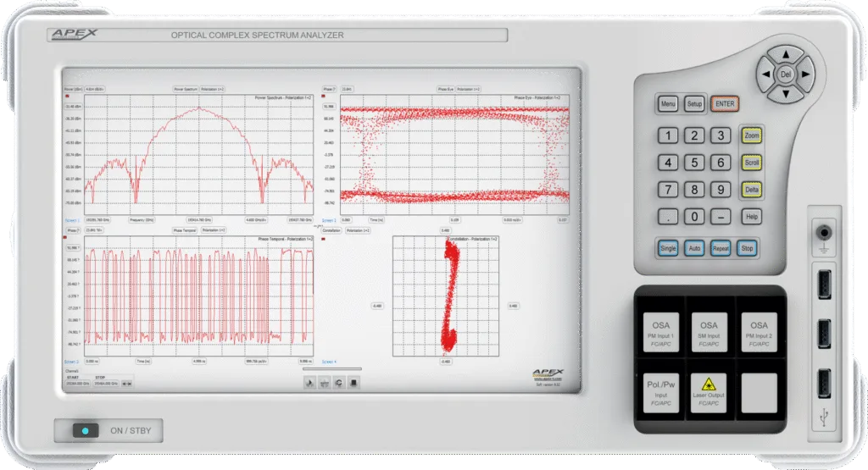Hit the Del key in navigation pad center
Viewport: 868px width, 470px height.
tap(786, 74)
